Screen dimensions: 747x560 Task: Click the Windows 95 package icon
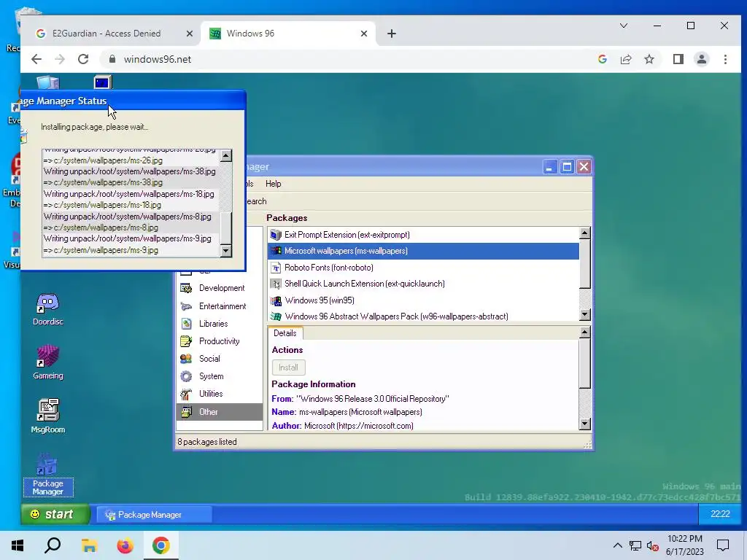pos(275,300)
